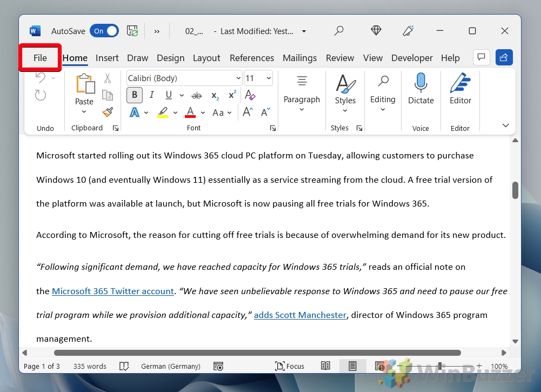Open the File tab
The image size is (541, 392).
[x=40, y=58]
